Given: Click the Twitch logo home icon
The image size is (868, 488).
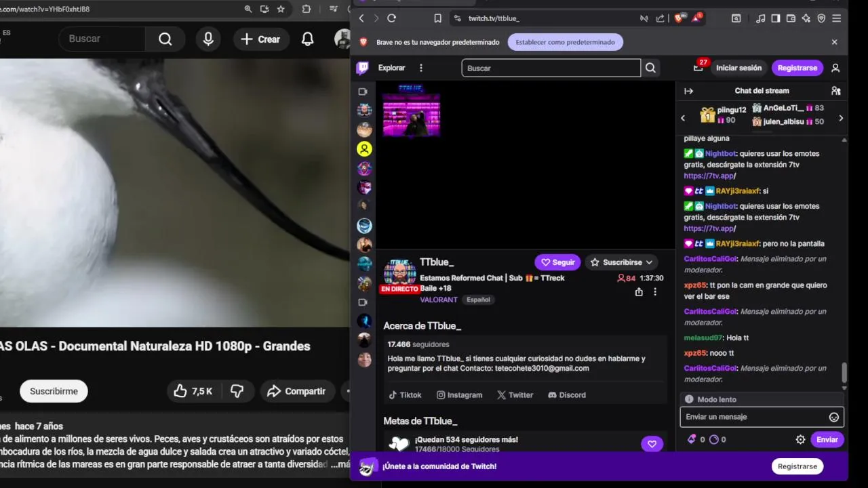Looking at the screenshot, I should pyautogui.click(x=363, y=68).
